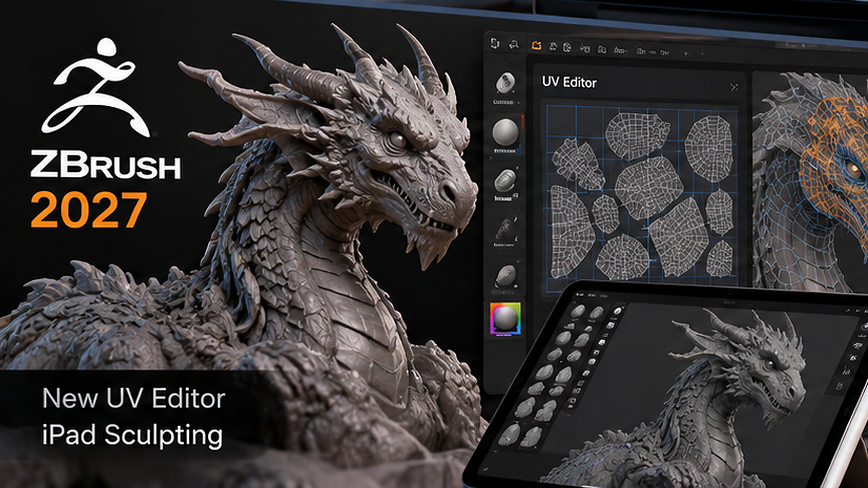Open the rainbow-bordered color picker swatch
Screen dimensions: 868x488
tap(506, 319)
